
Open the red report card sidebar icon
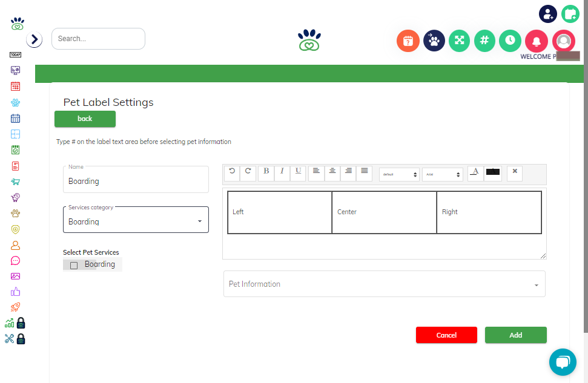click(x=15, y=166)
